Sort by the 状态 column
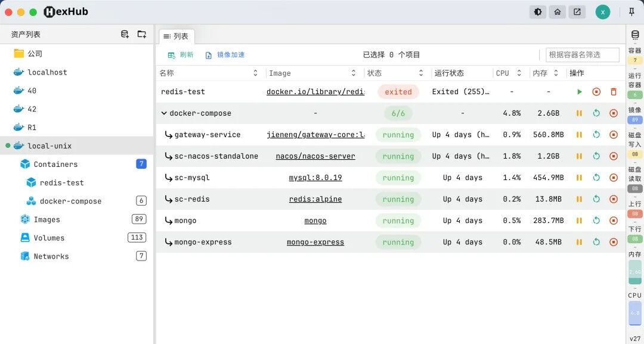 point(420,73)
